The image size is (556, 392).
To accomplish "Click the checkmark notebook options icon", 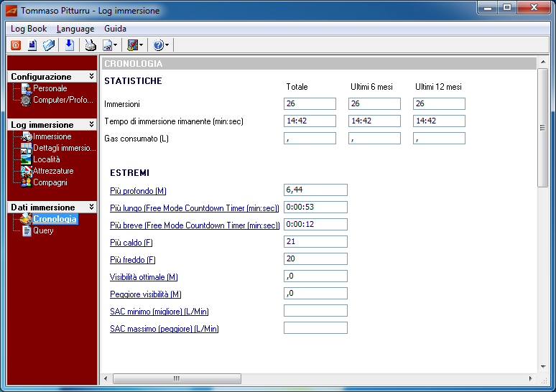I will tap(133, 45).
